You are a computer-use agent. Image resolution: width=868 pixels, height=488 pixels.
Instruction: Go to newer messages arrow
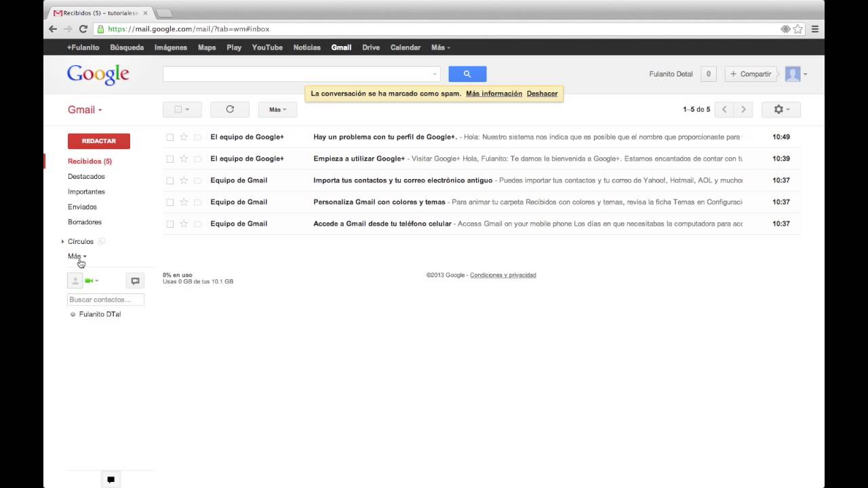pyautogui.click(x=724, y=109)
